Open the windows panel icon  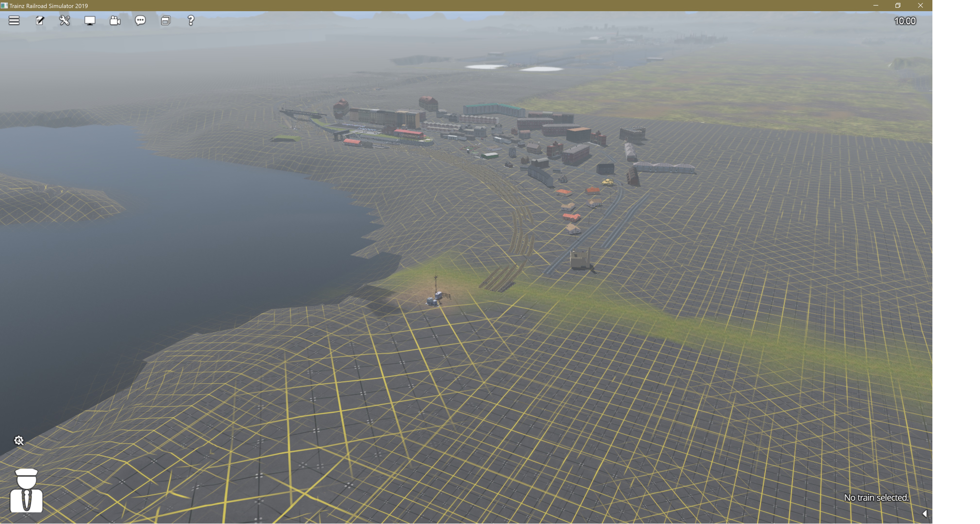click(x=166, y=21)
